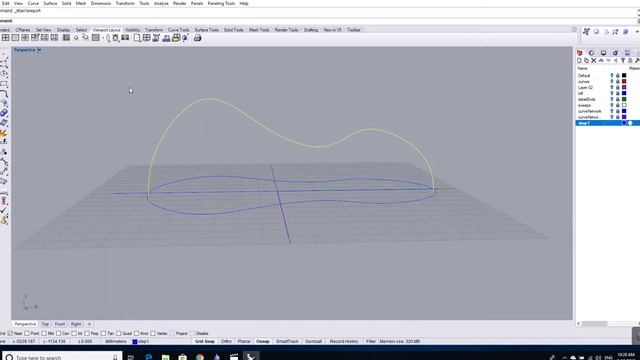The width and height of the screenshot is (640, 360).
Task: Enable the Mid osnap checkbox
Action: click(44, 333)
